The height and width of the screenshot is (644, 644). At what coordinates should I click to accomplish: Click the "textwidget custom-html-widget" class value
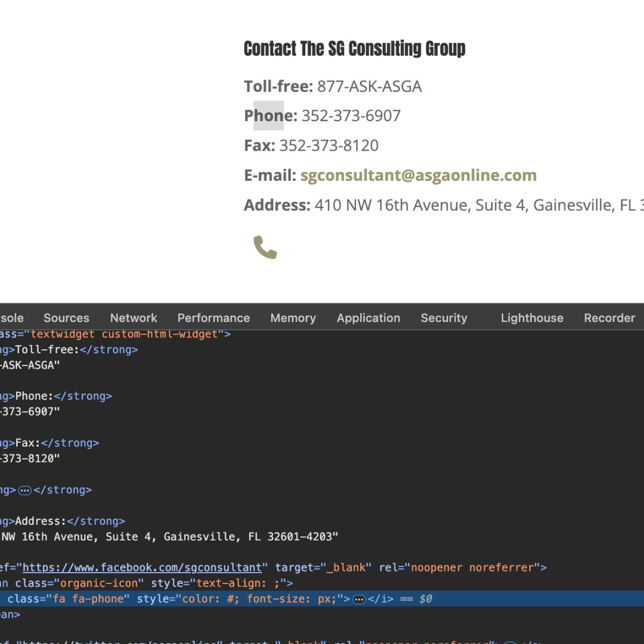tap(124, 334)
